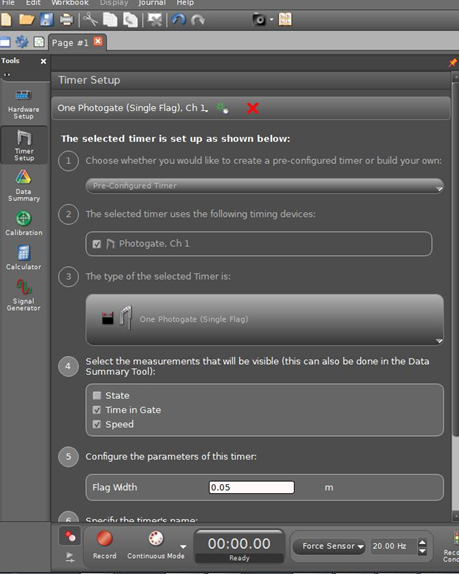The width and height of the screenshot is (459, 574).
Task: Start recording with the Record button
Action: pos(104,545)
